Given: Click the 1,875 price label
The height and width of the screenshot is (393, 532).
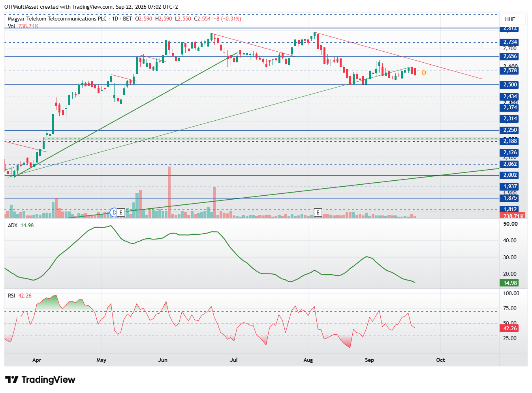Looking at the screenshot, I should pyautogui.click(x=510, y=198).
